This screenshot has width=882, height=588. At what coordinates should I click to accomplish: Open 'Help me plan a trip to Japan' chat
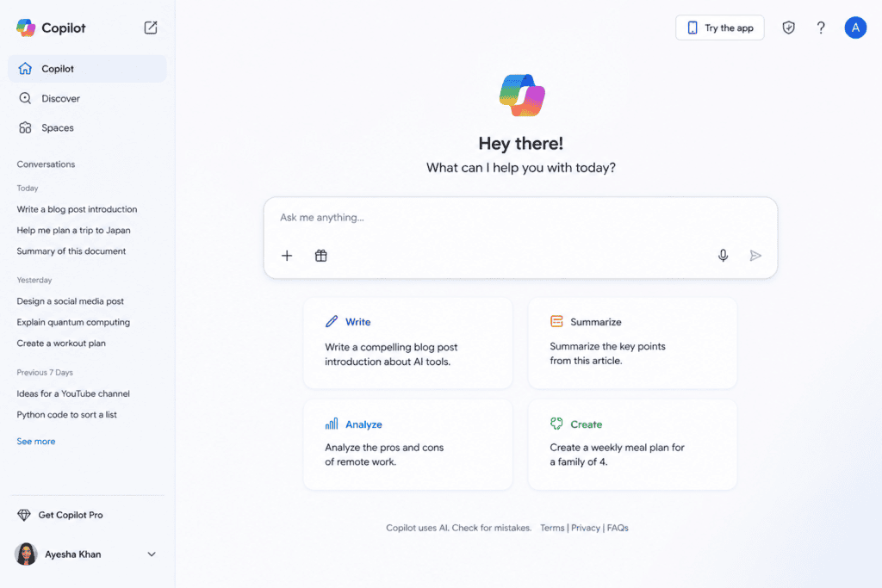click(x=74, y=230)
